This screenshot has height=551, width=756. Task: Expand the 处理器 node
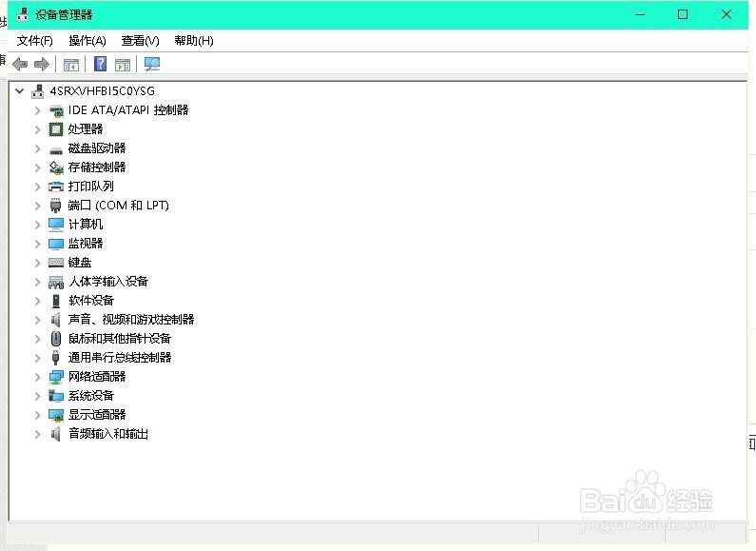(x=38, y=129)
